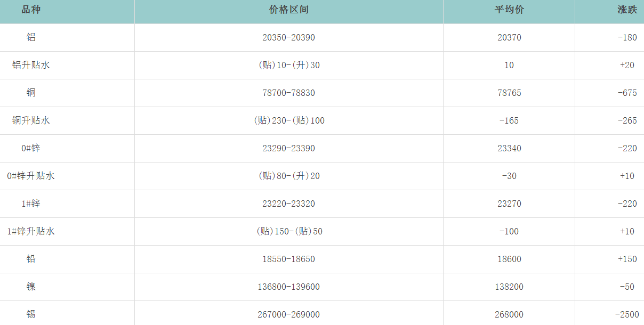Click the 价格区间 column header
The image size is (644, 325).
(x=288, y=10)
